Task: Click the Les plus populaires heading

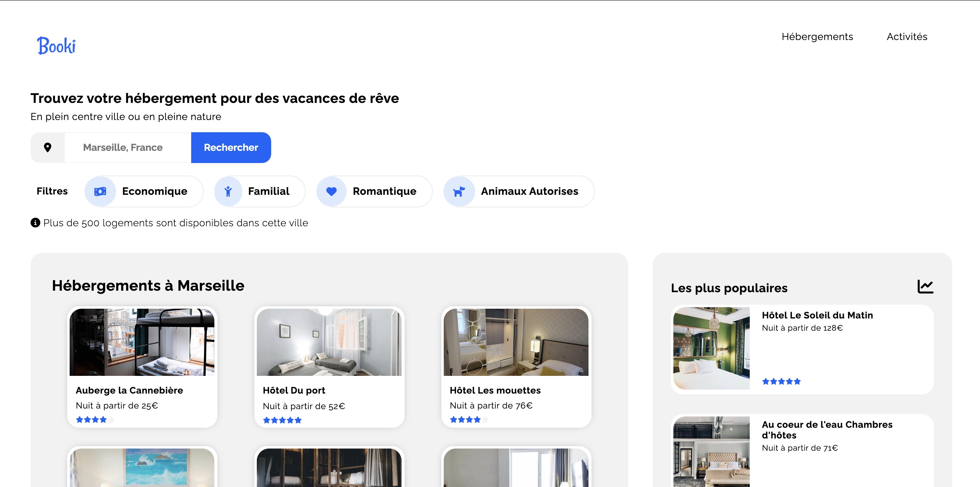Action: pos(729,288)
